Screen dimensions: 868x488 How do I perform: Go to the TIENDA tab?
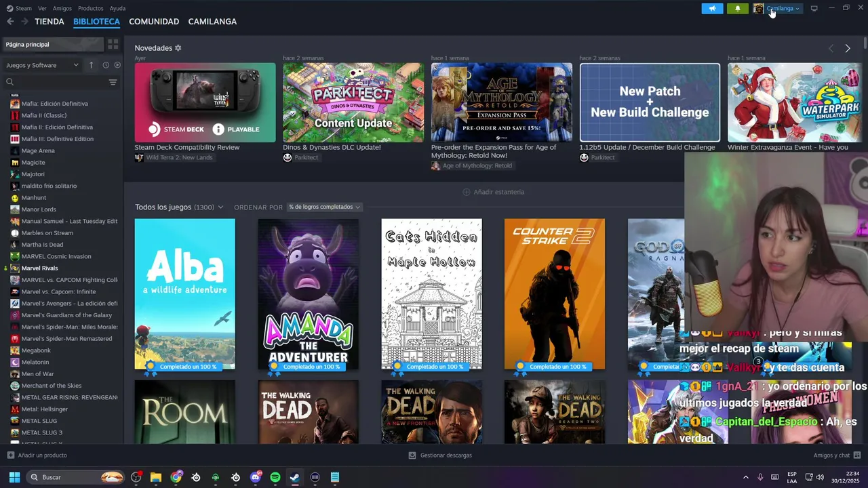50,22
